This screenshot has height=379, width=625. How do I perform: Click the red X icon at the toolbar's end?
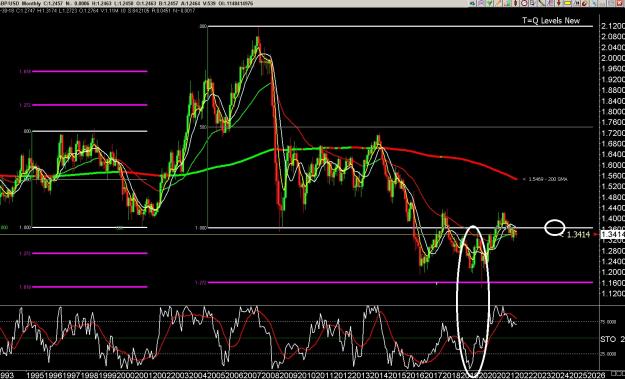click(620, 3)
